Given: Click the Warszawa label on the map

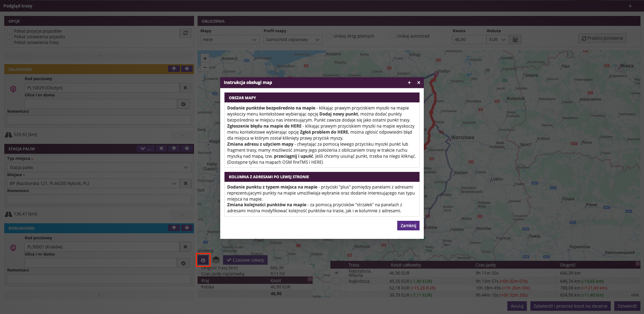Looking at the screenshot, I should (462, 137).
